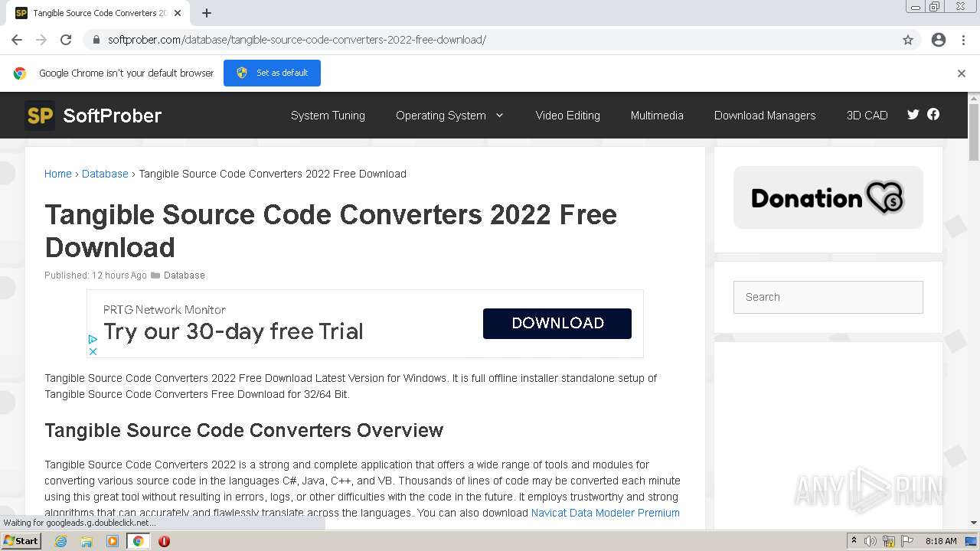Image resolution: width=980 pixels, height=551 pixels.
Task: Open System Tuning menu item
Action: pos(328,116)
